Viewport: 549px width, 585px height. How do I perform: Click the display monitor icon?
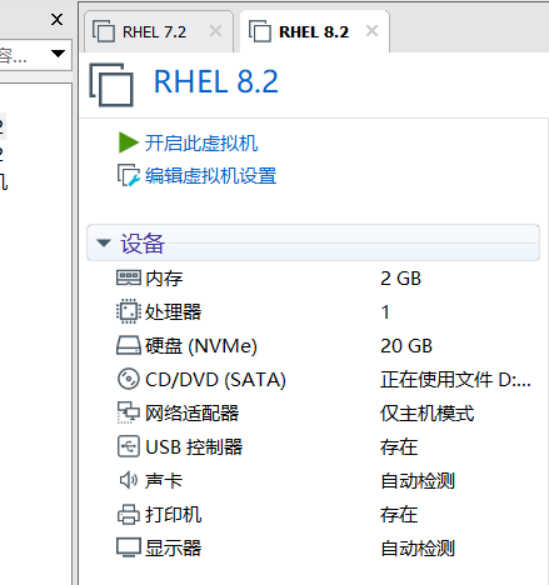[128, 548]
